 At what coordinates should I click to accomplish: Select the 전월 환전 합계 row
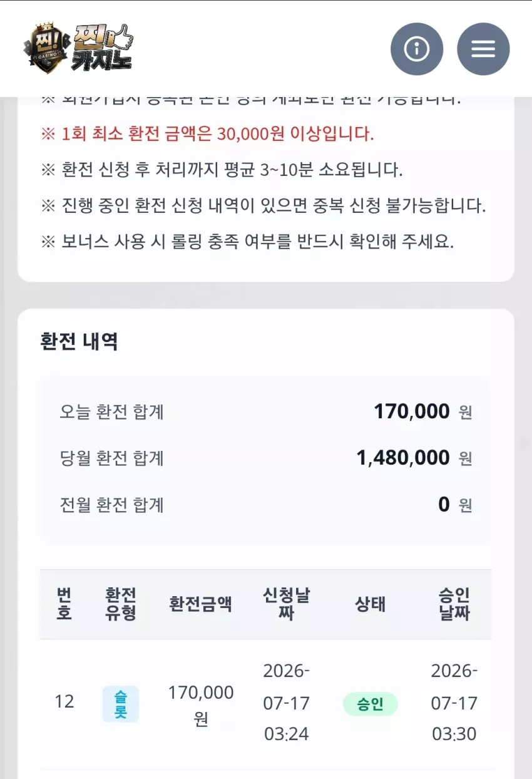(266, 505)
